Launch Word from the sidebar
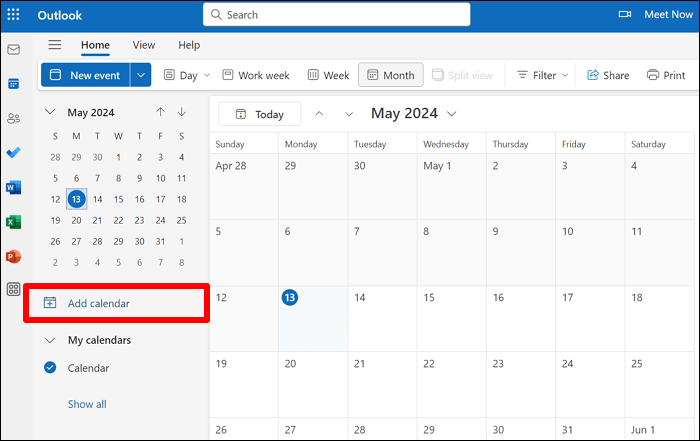 [x=13, y=187]
